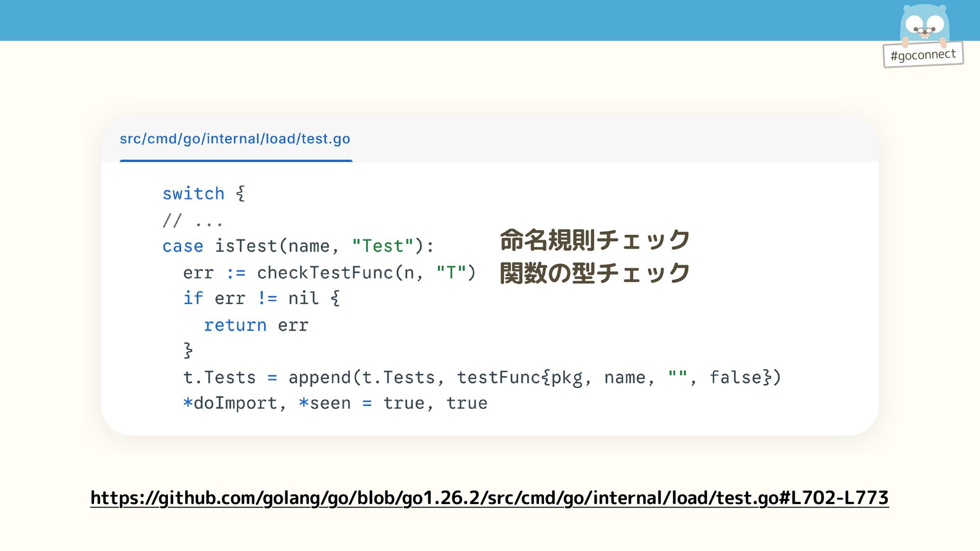Click the append function call
Screen dimensions: 980x551
pos(320,378)
